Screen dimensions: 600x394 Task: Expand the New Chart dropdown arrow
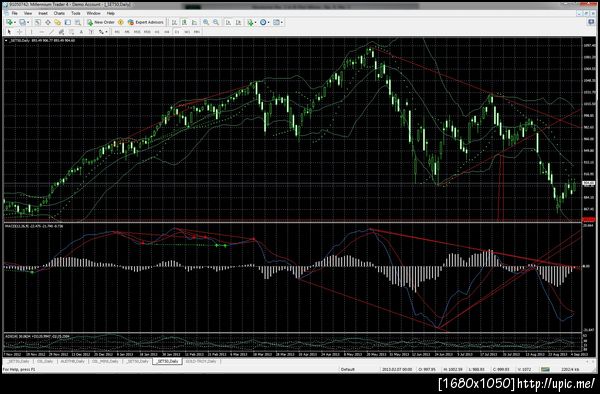point(15,22)
